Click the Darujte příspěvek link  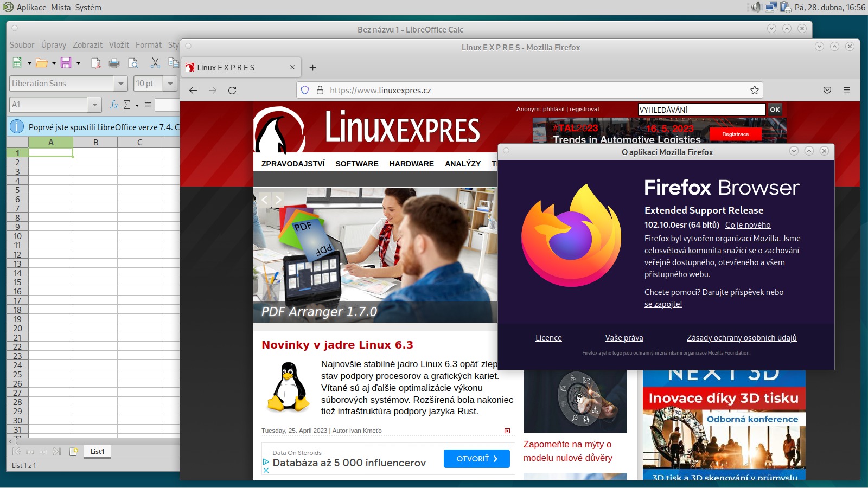[x=733, y=292]
